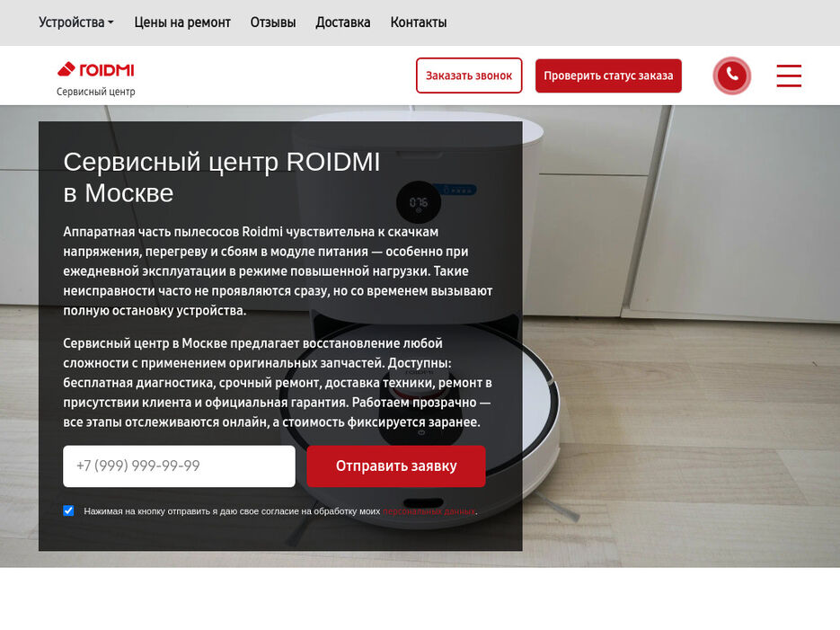Open the hamburger menu icon

pos(789,75)
